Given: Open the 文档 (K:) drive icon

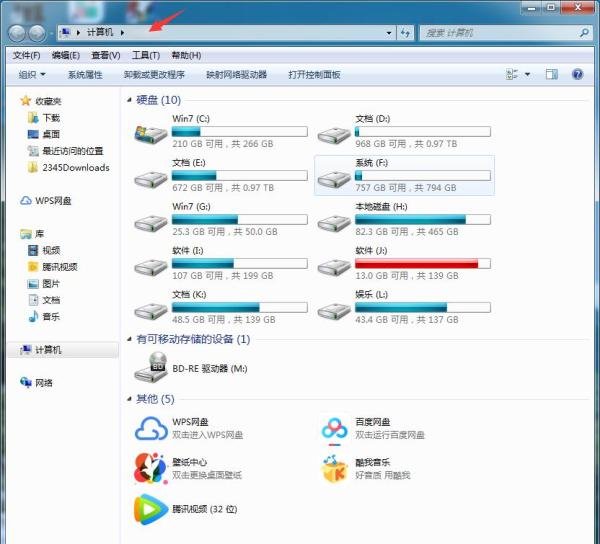Looking at the screenshot, I should [x=151, y=311].
